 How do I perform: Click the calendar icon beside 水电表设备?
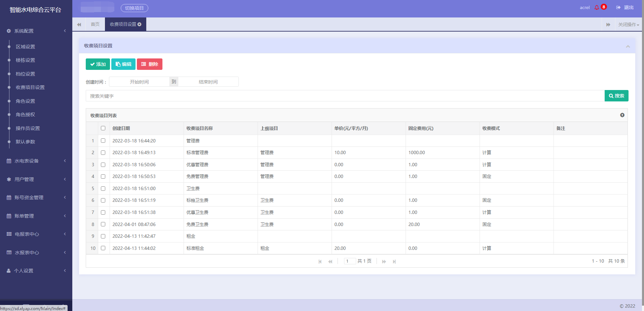tap(9, 161)
